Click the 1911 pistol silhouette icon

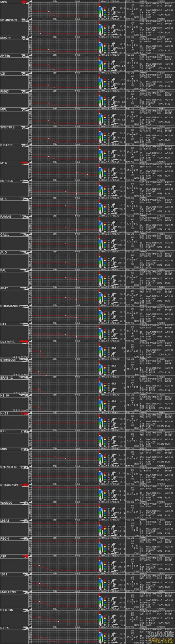26,574
